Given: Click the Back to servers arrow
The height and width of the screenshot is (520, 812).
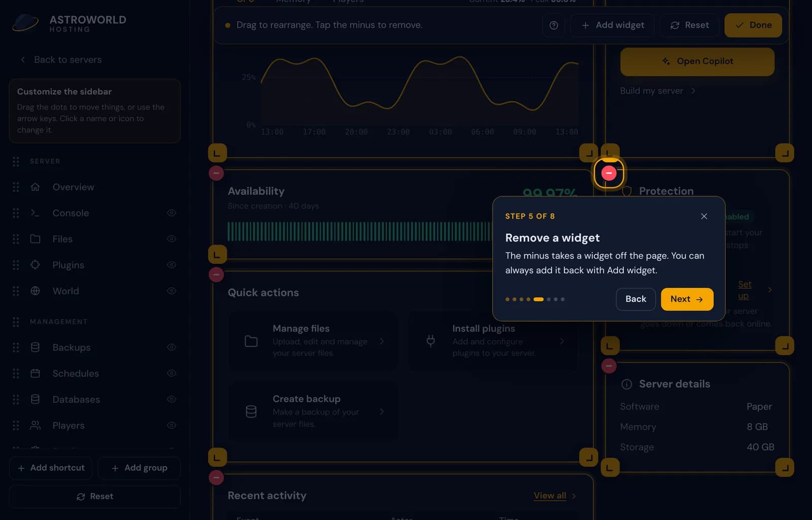Looking at the screenshot, I should point(23,60).
